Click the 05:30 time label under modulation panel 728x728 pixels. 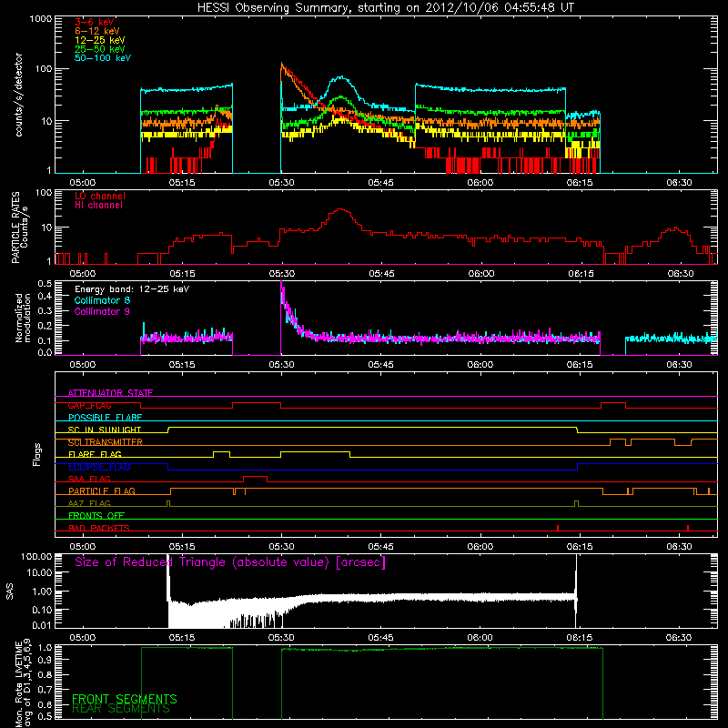281,365
